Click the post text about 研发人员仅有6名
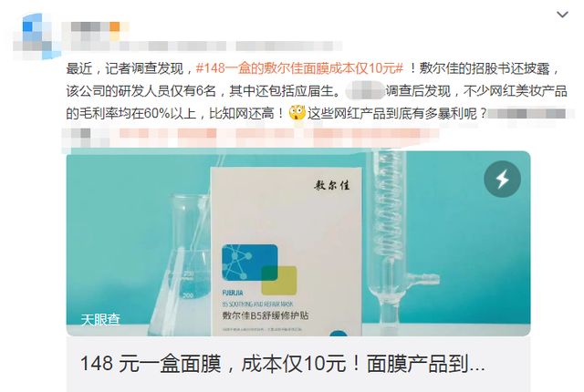This screenshot has height=392, width=584. pos(141,91)
